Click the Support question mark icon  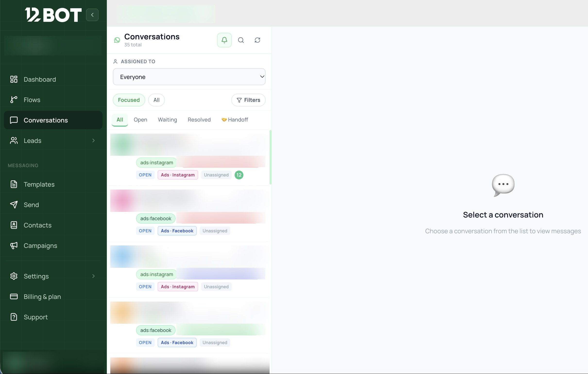[x=14, y=317]
